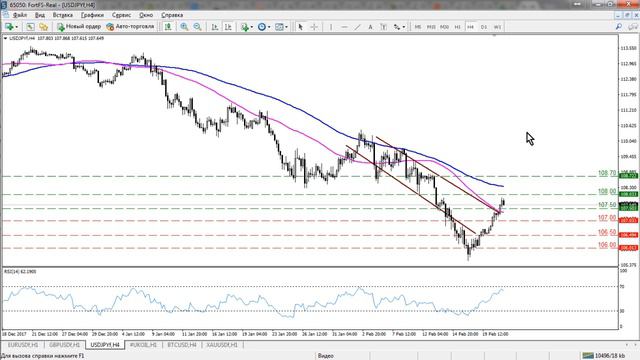Switch chart to H1 timeframe
This screenshot has width=640, height=360.
click(x=458, y=27)
